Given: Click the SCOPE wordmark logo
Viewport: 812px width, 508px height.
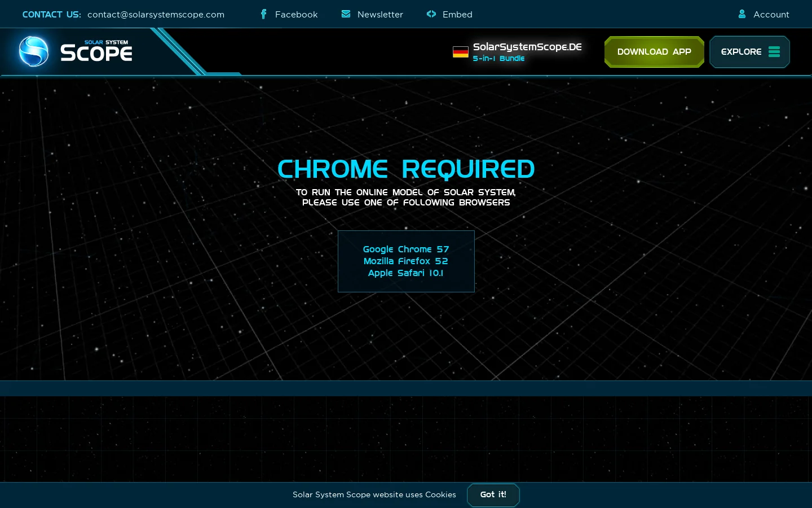Looking at the screenshot, I should pyautogui.click(x=96, y=54).
